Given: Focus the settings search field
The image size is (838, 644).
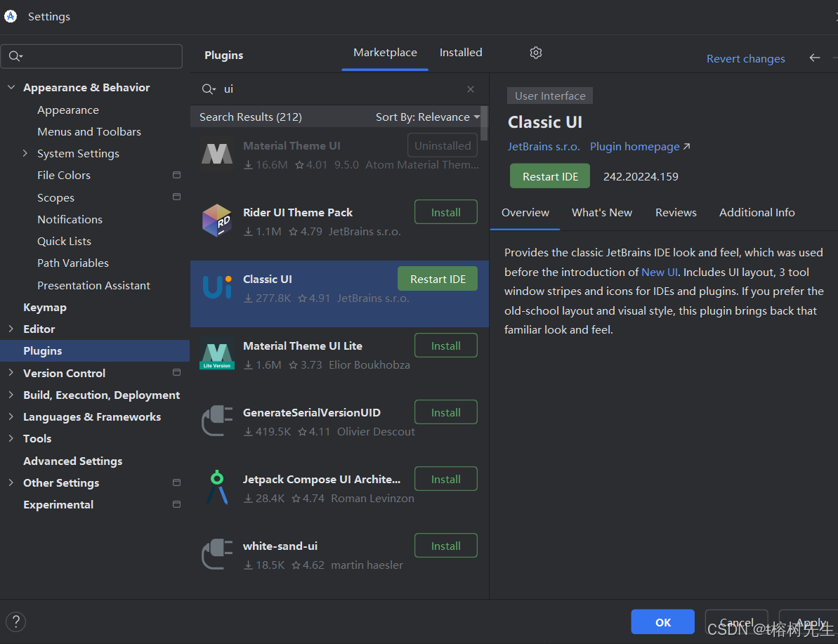Looking at the screenshot, I should click(91, 56).
